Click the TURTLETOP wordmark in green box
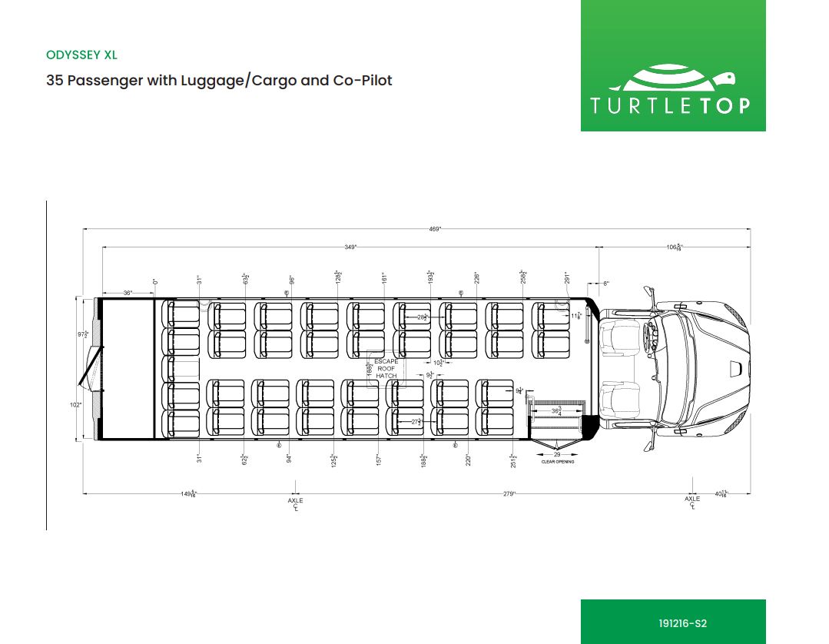This screenshot has width=829, height=644. [671, 106]
